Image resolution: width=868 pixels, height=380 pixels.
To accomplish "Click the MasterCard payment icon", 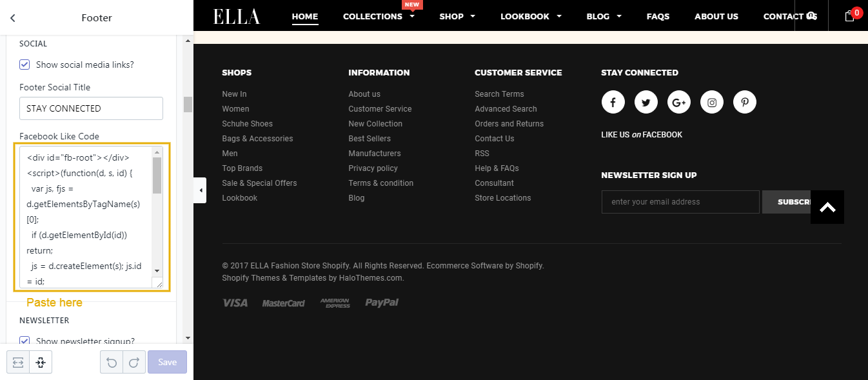I will coord(283,303).
